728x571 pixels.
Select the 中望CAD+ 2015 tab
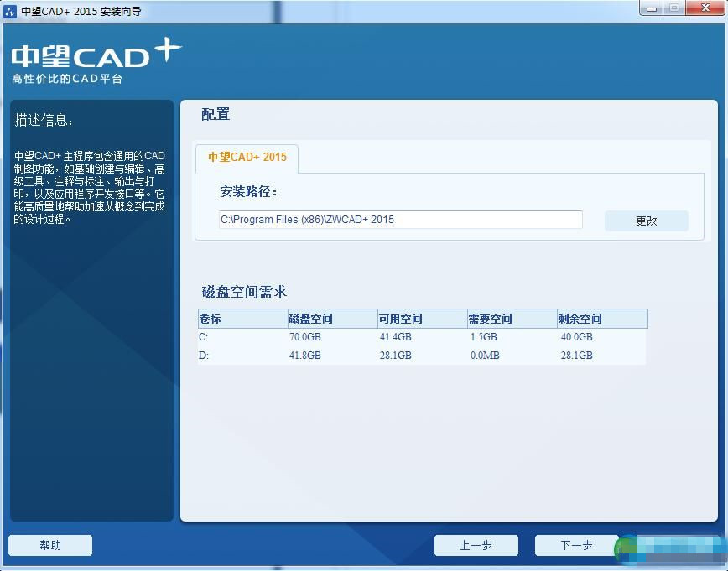pyautogui.click(x=247, y=157)
